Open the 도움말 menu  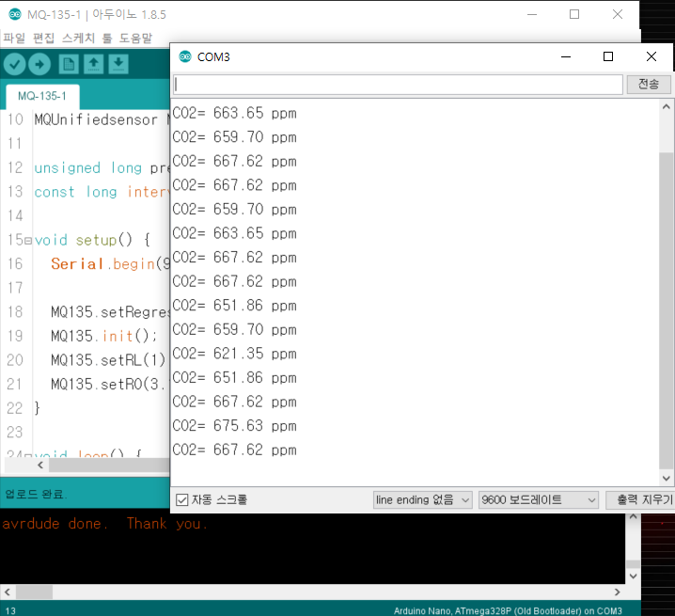click(135, 38)
